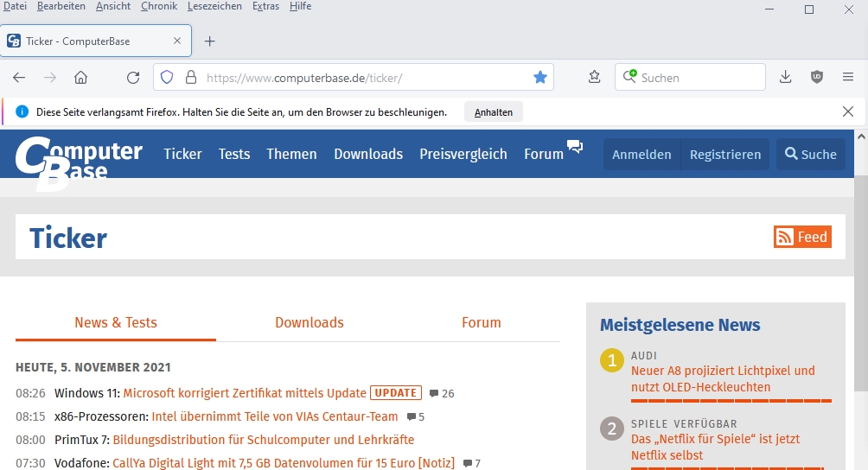Select the Ticker - ComputerBase browser tab

click(96, 41)
